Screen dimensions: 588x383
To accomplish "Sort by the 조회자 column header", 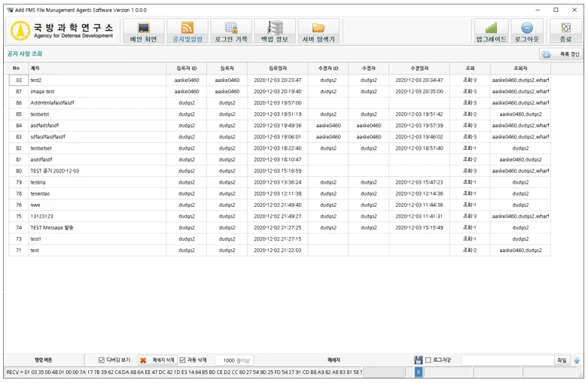I will [520, 68].
